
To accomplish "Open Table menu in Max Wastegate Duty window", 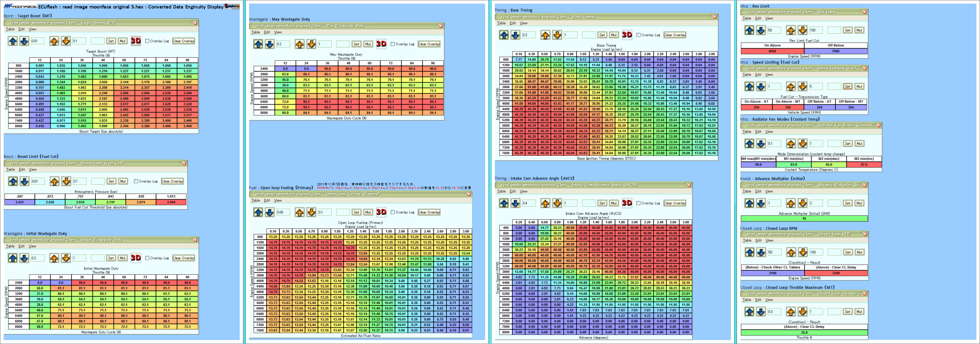I will click(x=256, y=32).
